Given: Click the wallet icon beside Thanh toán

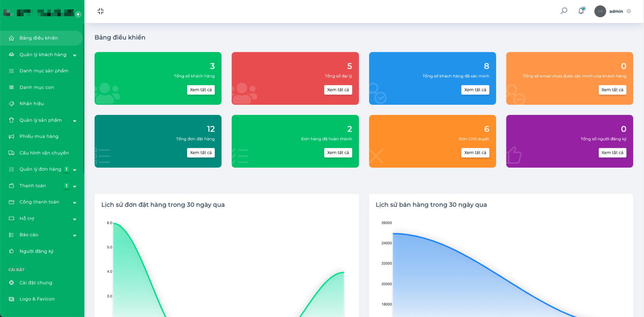Looking at the screenshot, I should tap(11, 186).
